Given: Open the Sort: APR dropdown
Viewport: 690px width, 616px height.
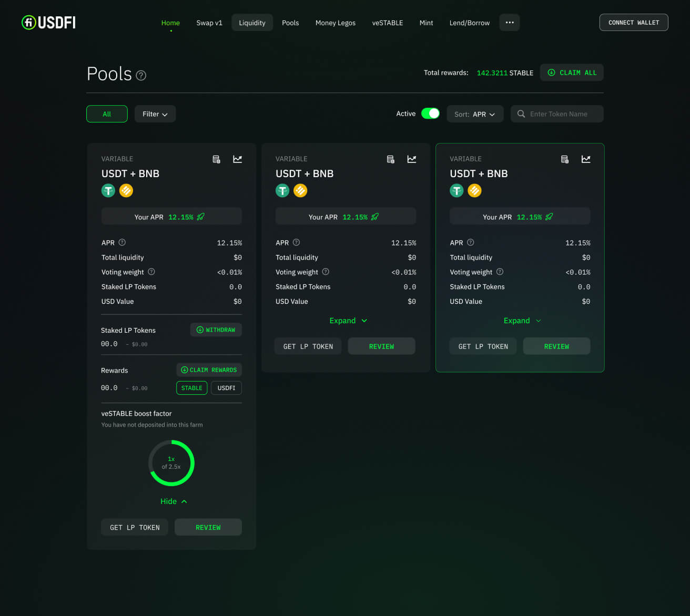Looking at the screenshot, I should (475, 114).
